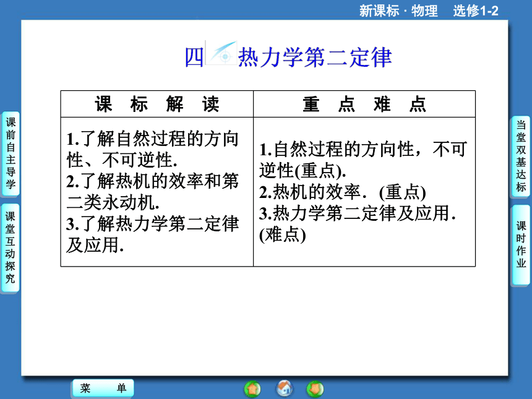
Task: Click the slide title 热力学第二定律
Action: point(315,57)
